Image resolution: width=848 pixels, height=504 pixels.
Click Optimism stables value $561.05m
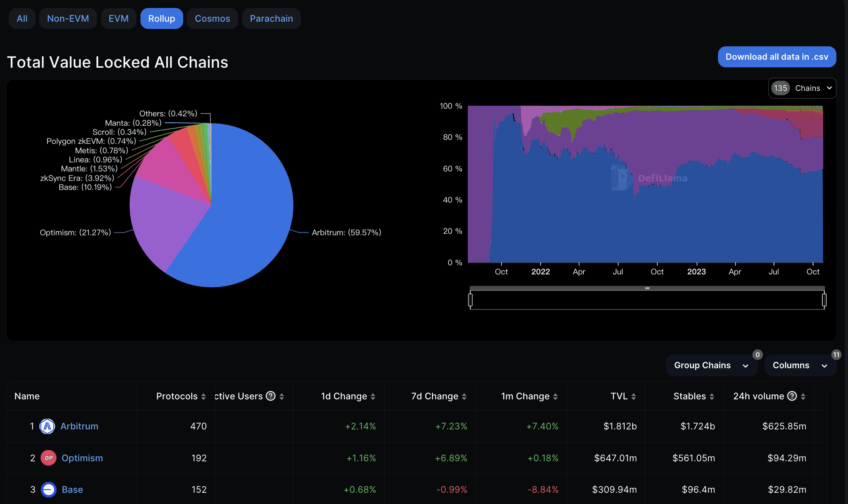694,458
